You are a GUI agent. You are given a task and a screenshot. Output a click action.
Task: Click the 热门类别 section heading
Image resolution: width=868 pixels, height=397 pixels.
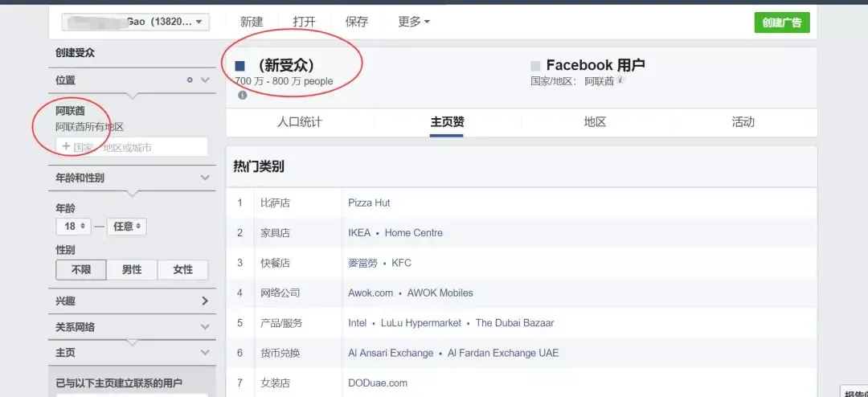259,166
